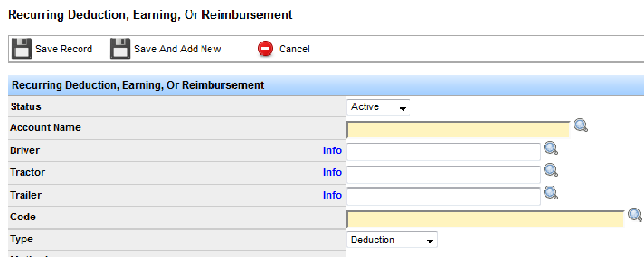Focus the Tractor input field
Screen dimensions: 644x257
tap(444, 174)
